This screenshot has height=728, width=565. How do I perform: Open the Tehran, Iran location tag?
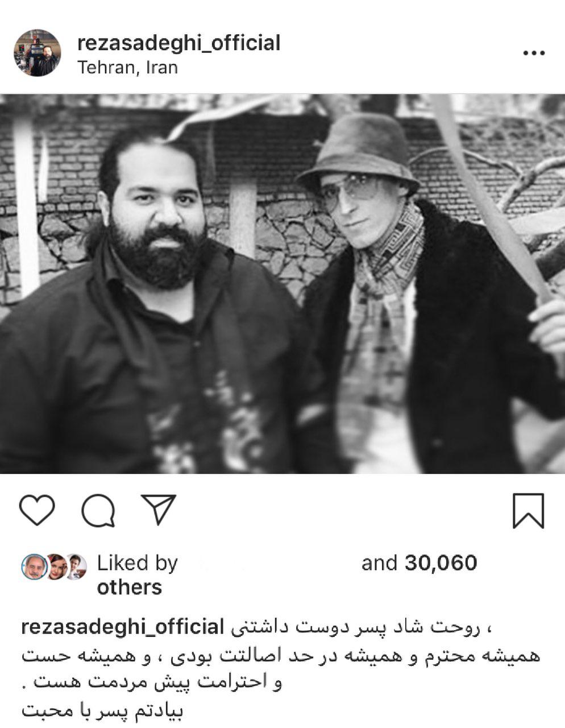pyautogui.click(x=128, y=68)
